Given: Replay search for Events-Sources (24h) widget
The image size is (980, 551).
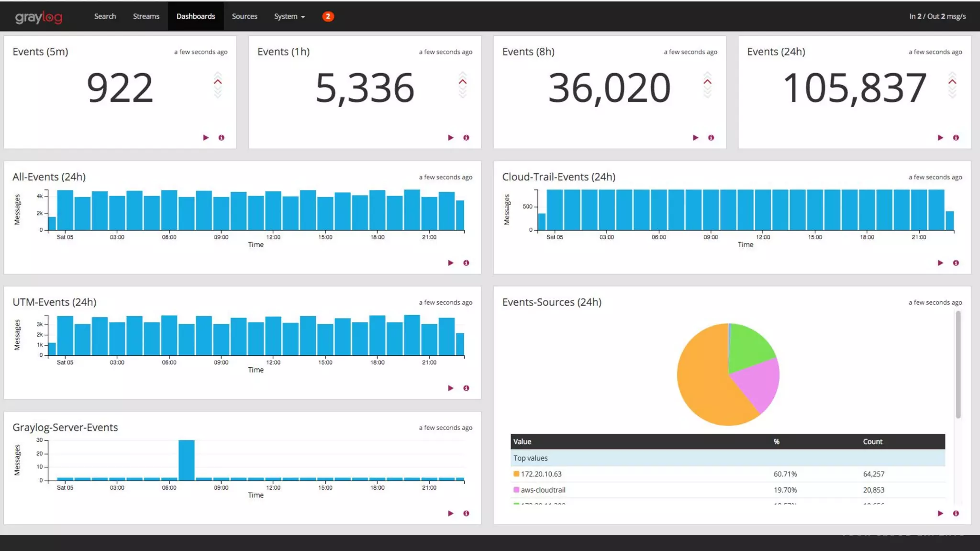Looking at the screenshot, I should coord(940,514).
